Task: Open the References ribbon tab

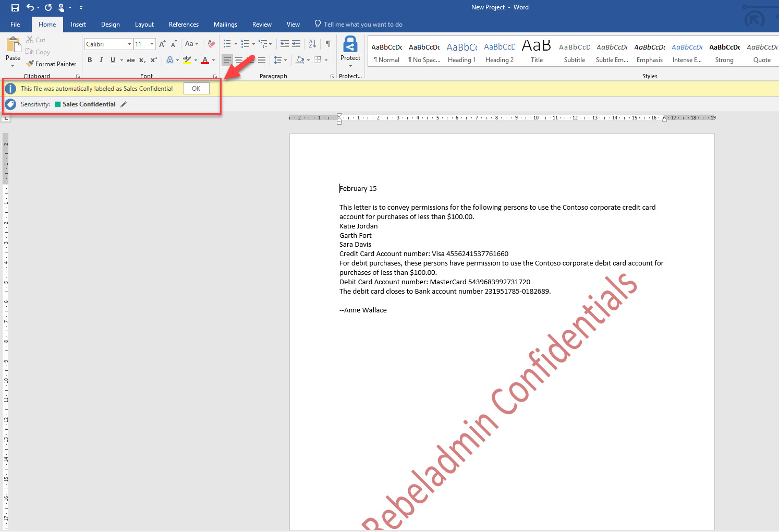Action: (x=184, y=24)
